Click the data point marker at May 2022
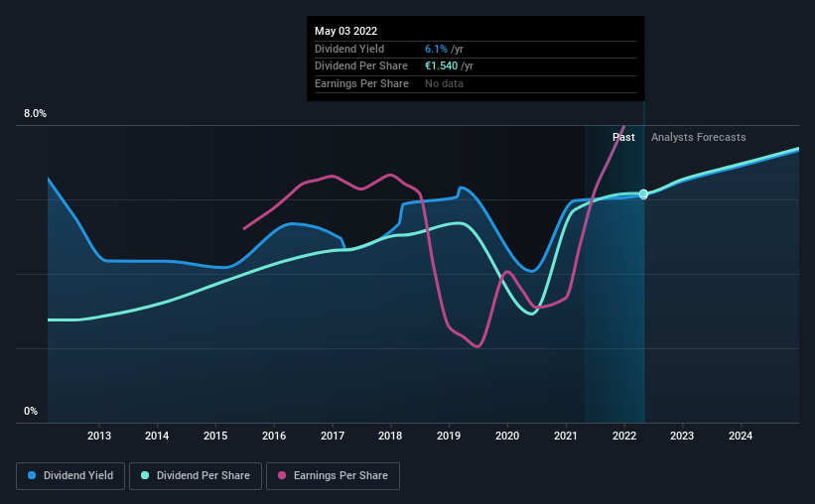Image resolution: width=815 pixels, height=504 pixels. point(643,193)
